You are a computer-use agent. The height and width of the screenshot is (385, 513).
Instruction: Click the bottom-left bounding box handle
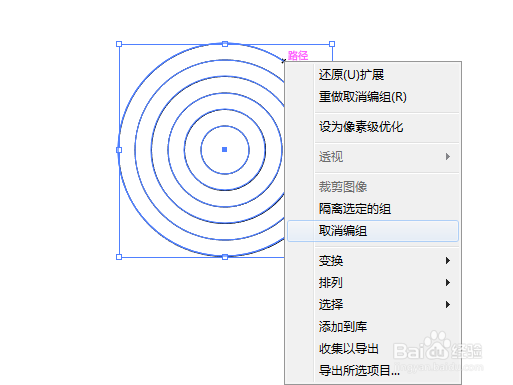[x=119, y=257]
